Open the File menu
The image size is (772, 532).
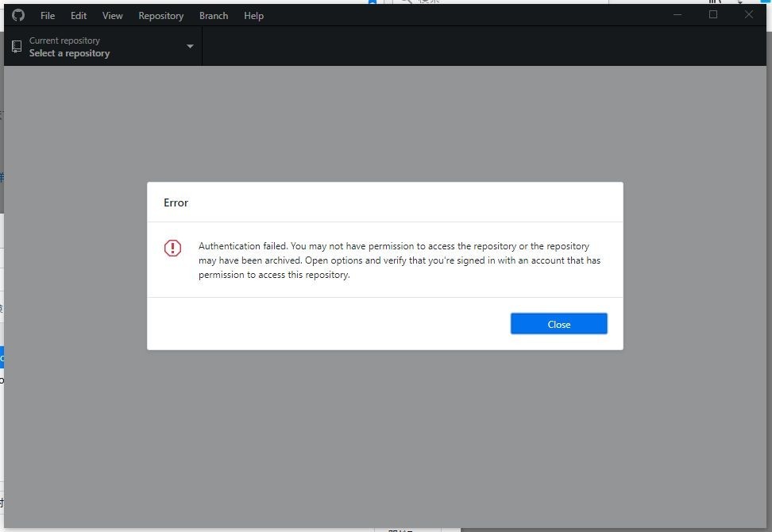click(x=48, y=16)
